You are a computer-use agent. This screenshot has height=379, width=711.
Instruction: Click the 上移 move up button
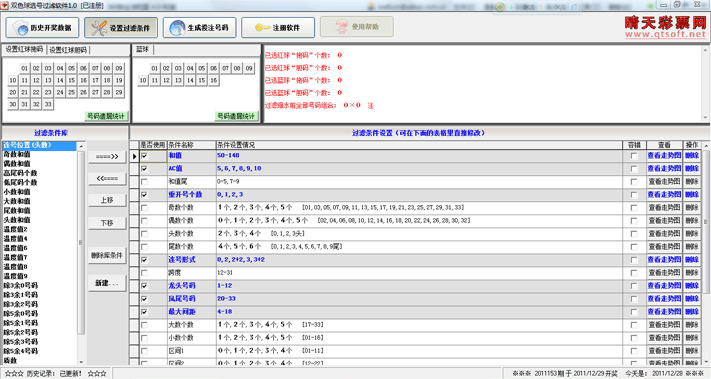point(107,200)
